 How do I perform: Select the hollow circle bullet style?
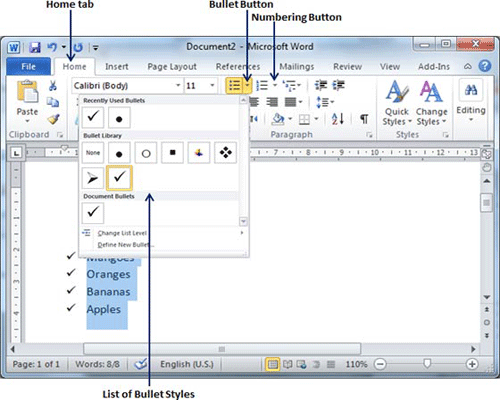click(x=146, y=153)
